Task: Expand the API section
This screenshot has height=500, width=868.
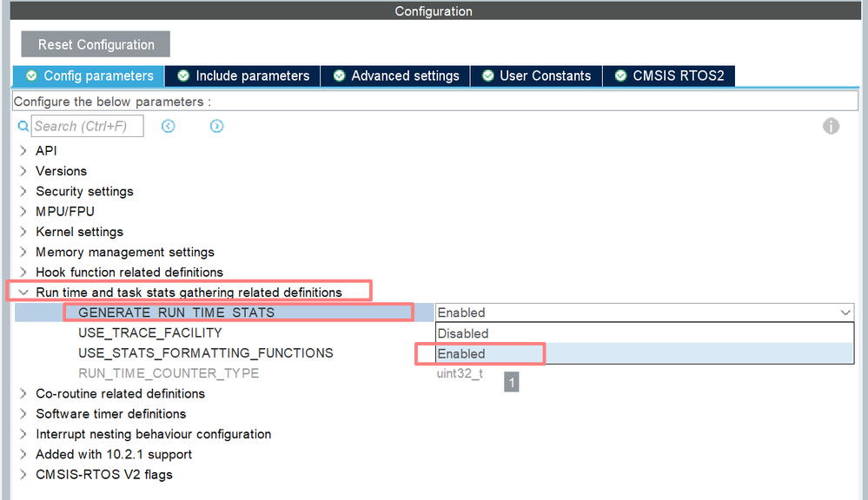Action: click(23, 150)
